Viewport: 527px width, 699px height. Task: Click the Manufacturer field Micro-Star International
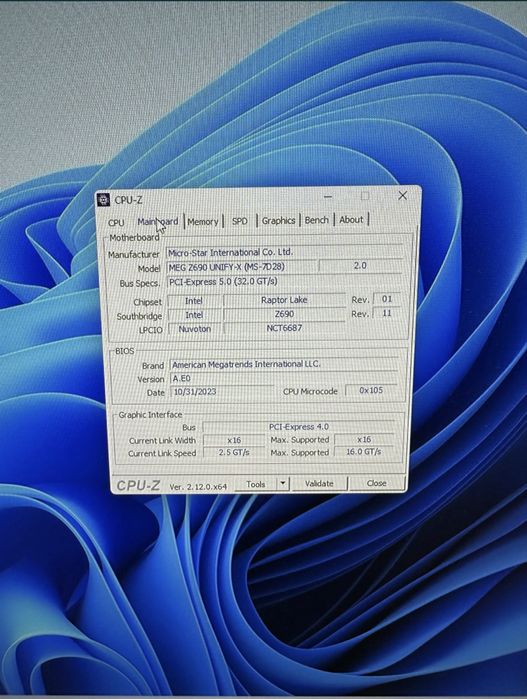[x=284, y=252]
